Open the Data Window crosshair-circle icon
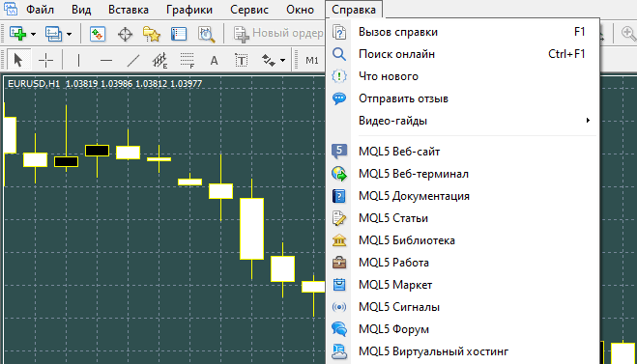The width and height of the screenshot is (637, 364). pyautogui.click(x=125, y=34)
